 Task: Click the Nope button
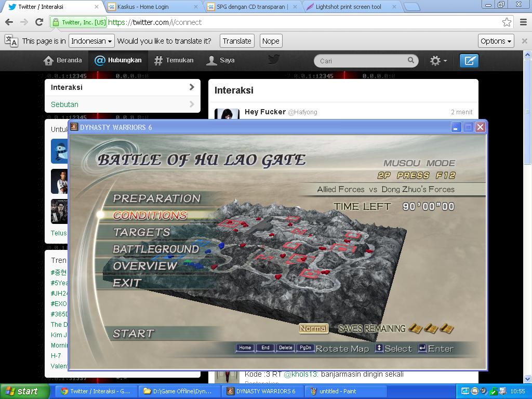click(x=270, y=41)
